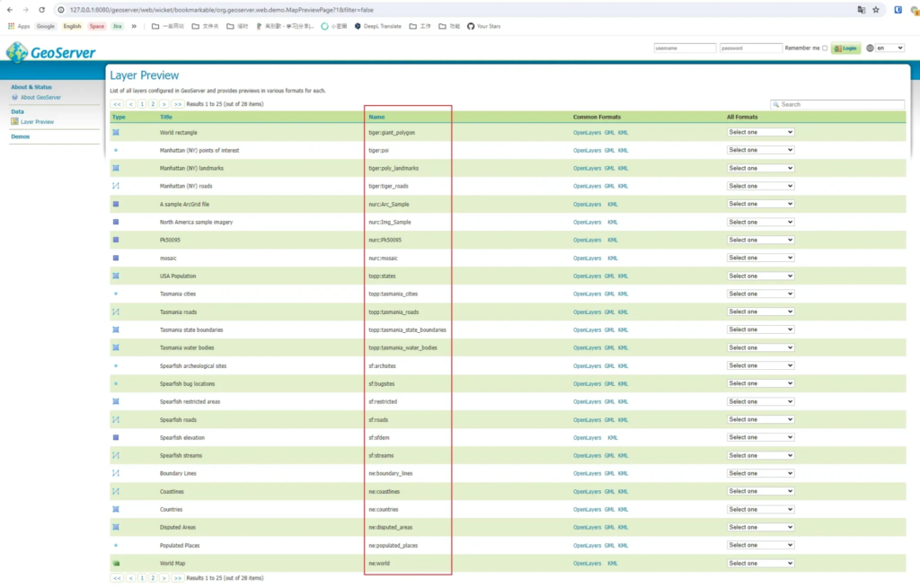Open the About & Status menu section

point(31,87)
